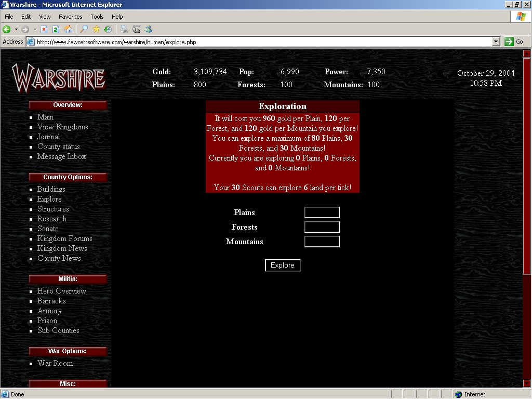This screenshot has height=399, width=532.
Task: Open the War Room link
Action: (55, 363)
